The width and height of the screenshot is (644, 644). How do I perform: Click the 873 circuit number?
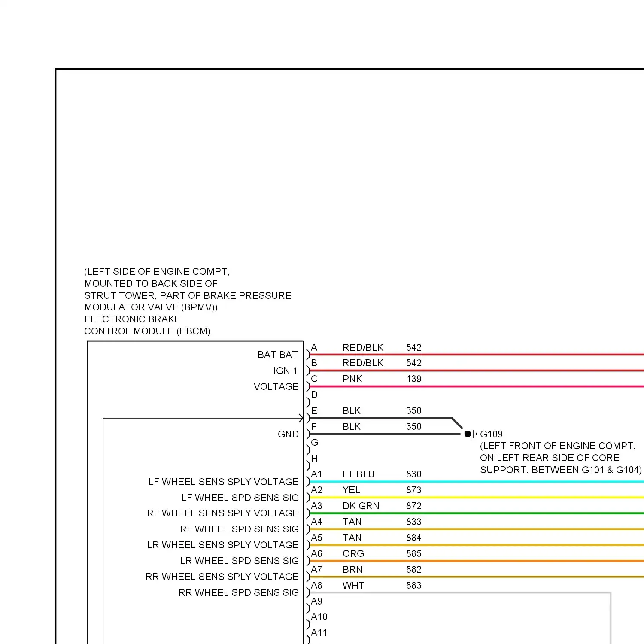coord(414,490)
